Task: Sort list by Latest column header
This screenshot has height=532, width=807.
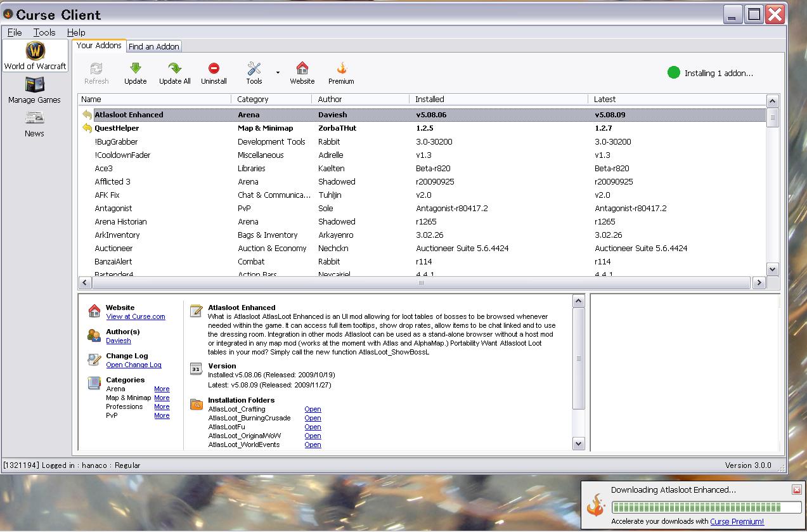Action: pyautogui.click(x=676, y=99)
